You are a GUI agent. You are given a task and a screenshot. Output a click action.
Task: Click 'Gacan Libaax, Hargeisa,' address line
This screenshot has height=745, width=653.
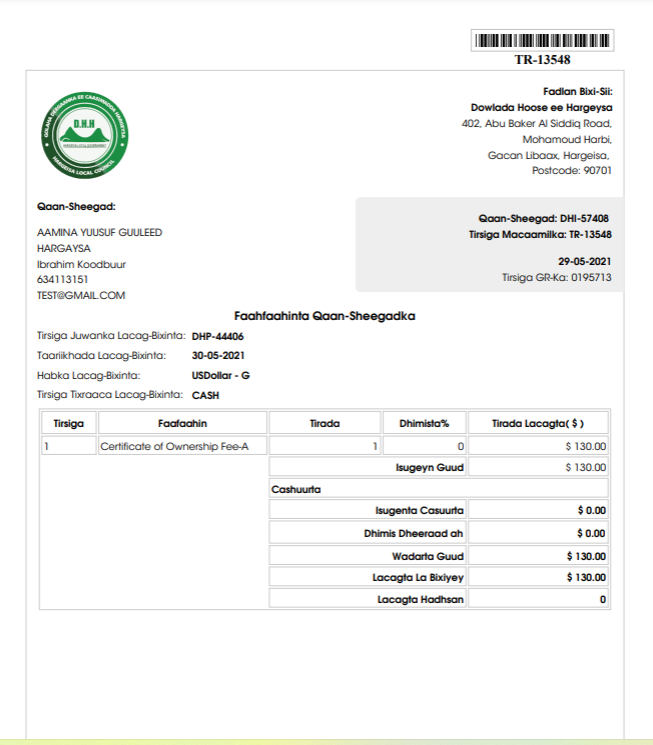click(x=548, y=155)
